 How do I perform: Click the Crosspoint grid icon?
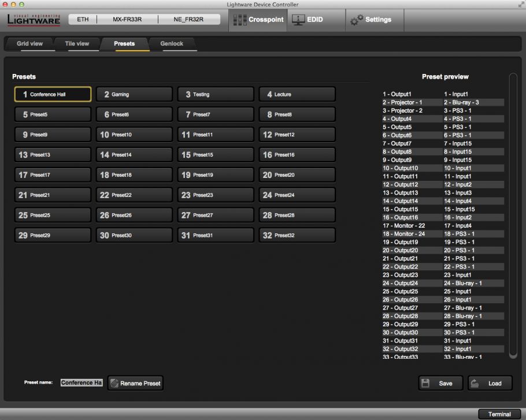(x=239, y=20)
